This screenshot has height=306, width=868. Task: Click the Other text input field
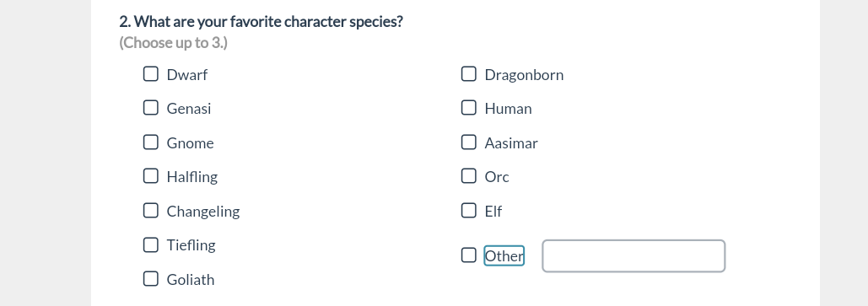[633, 255]
